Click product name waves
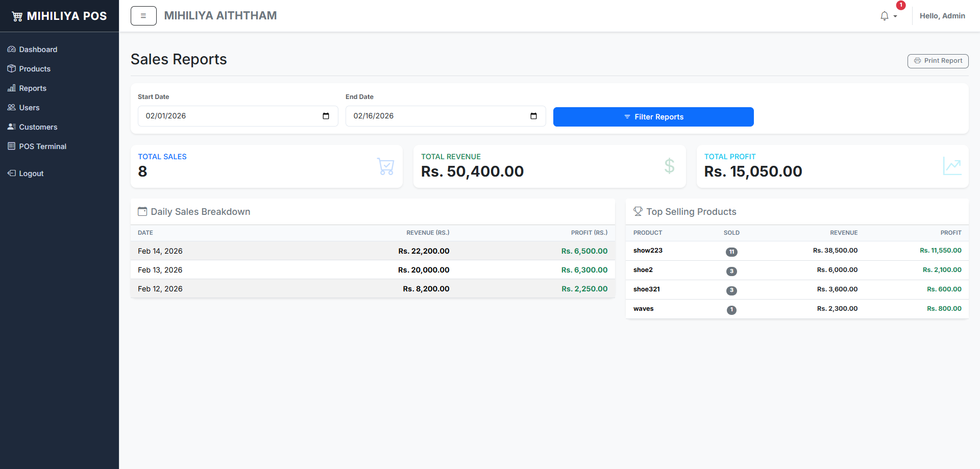 tap(644, 309)
